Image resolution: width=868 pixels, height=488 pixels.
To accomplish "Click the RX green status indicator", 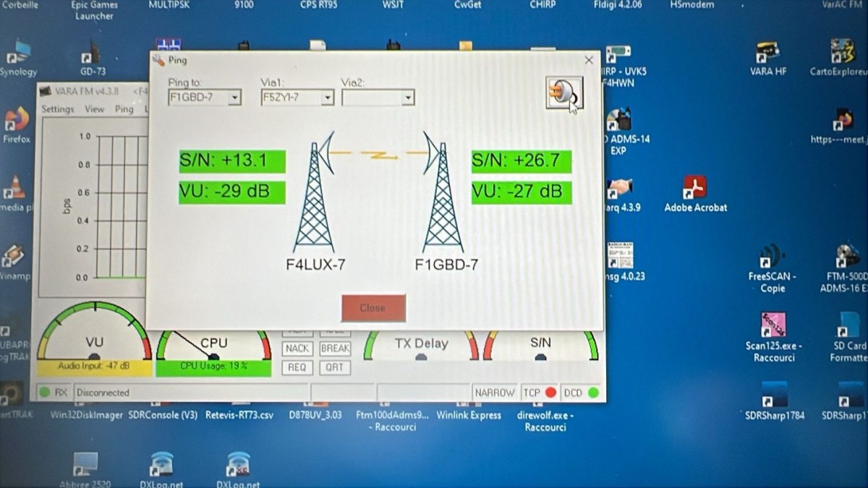I will [x=45, y=393].
